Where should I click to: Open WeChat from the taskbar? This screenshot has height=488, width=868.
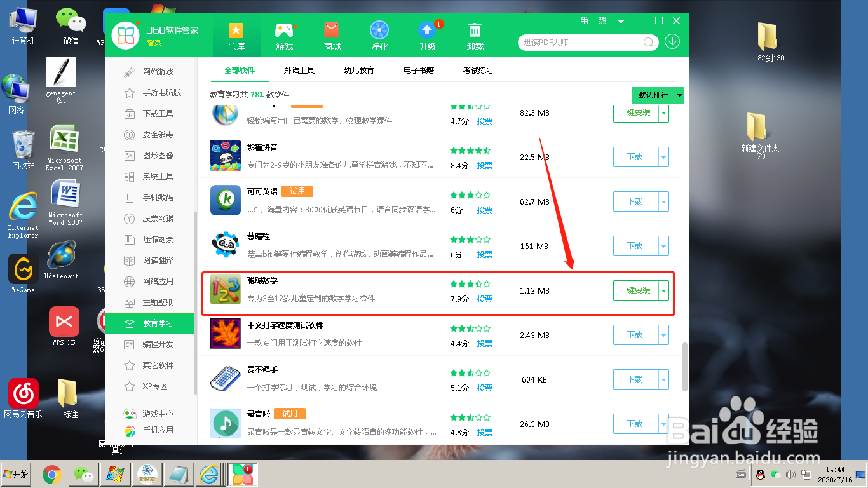(83, 474)
